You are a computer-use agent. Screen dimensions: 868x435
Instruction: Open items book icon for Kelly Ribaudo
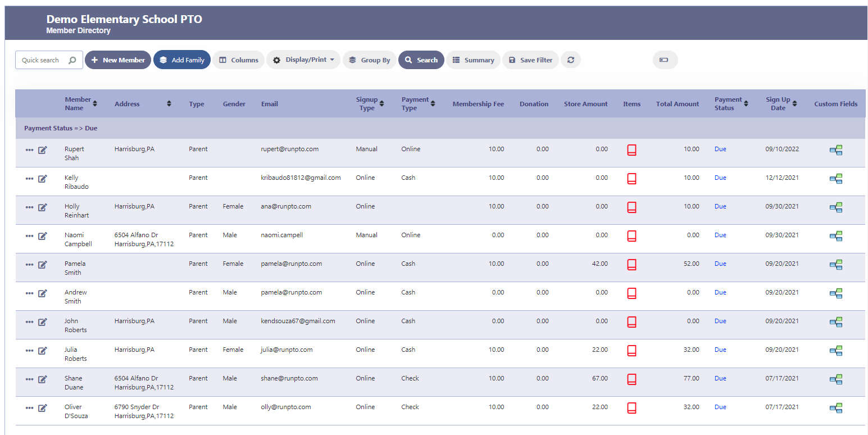(631, 179)
